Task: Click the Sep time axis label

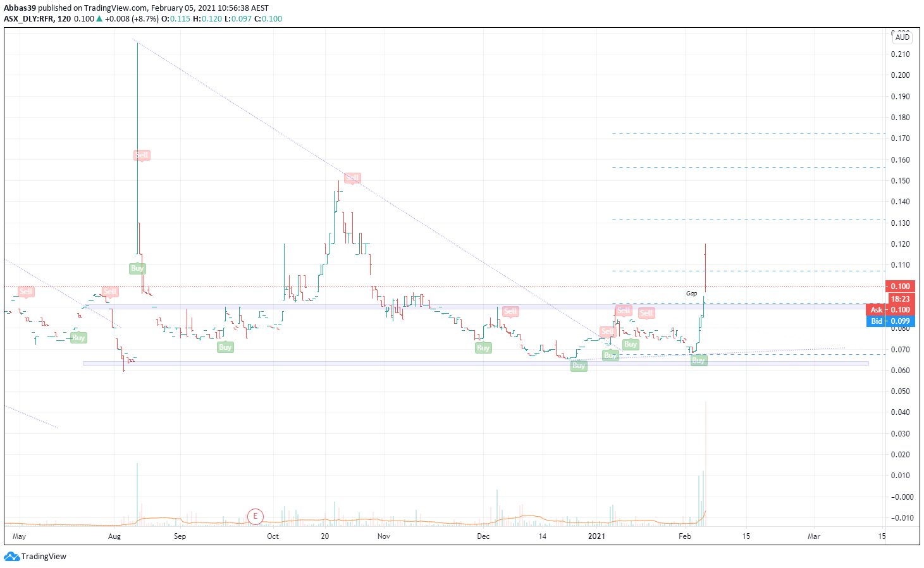Action: pyautogui.click(x=180, y=536)
